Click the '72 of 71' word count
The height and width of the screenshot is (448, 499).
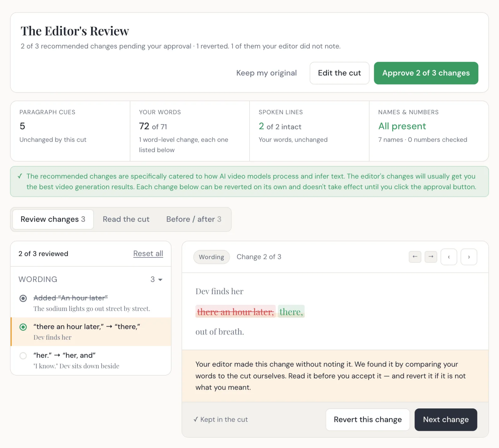click(153, 126)
